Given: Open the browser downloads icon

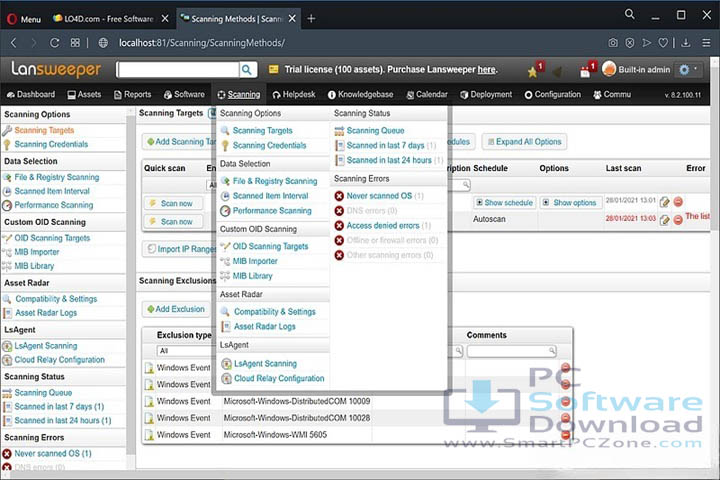Looking at the screenshot, I should click(684, 43).
